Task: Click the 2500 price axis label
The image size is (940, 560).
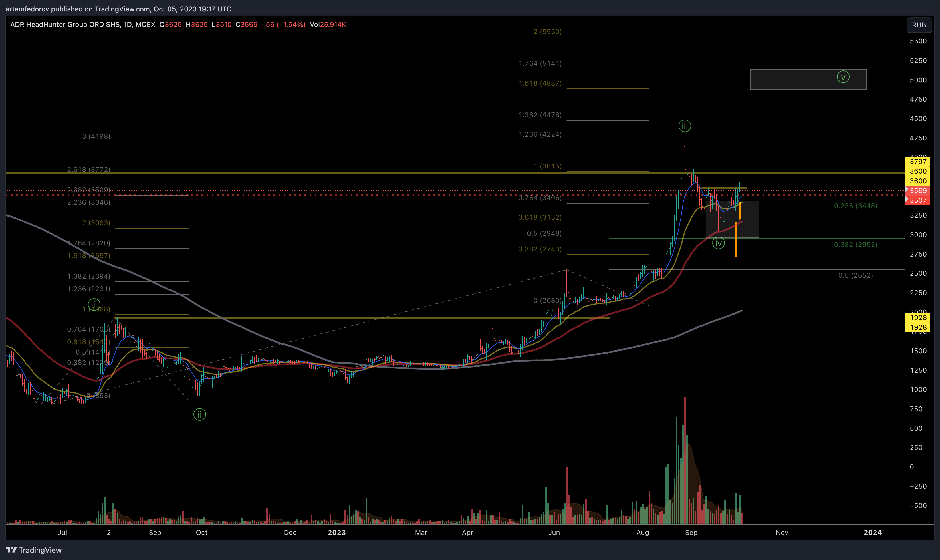Action: (918, 273)
